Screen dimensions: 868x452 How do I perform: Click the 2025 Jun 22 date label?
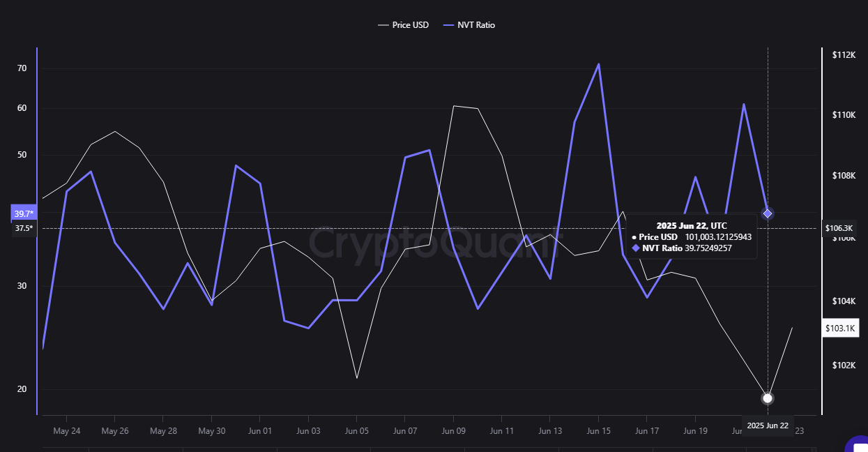[x=768, y=425]
